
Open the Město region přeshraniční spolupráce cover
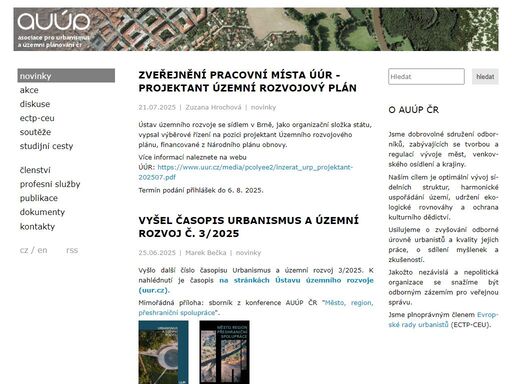pos(224,352)
